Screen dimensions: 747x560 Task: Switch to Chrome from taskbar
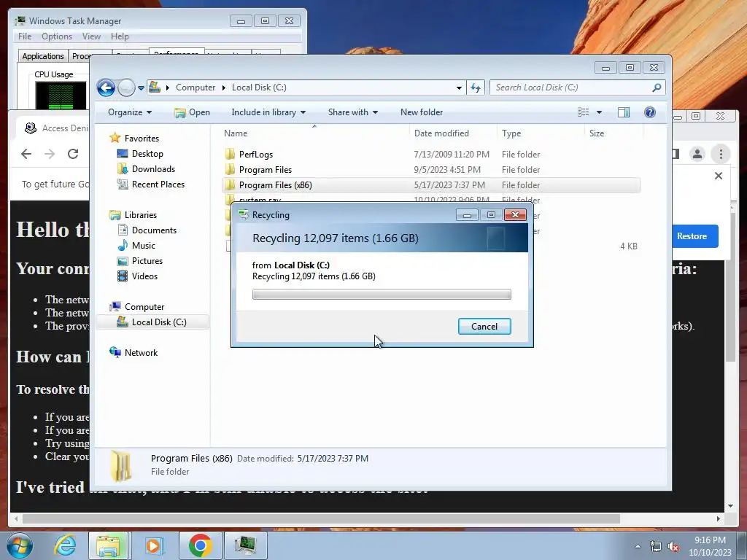(200, 545)
